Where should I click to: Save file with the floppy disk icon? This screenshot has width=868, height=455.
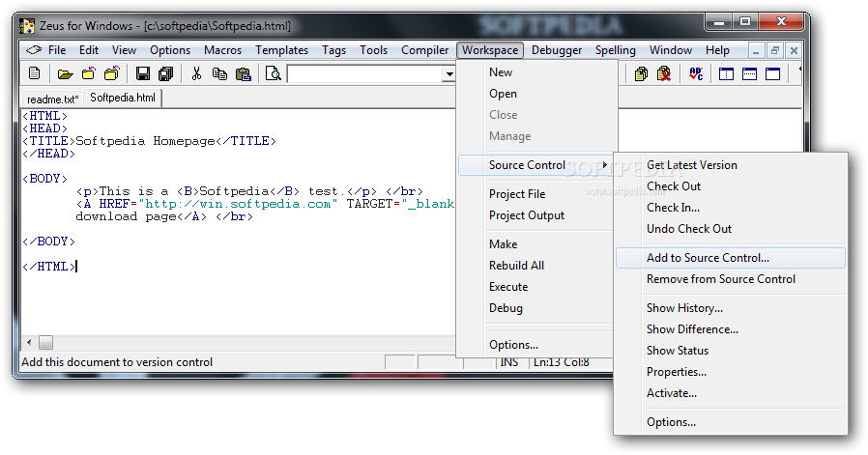tap(143, 73)
